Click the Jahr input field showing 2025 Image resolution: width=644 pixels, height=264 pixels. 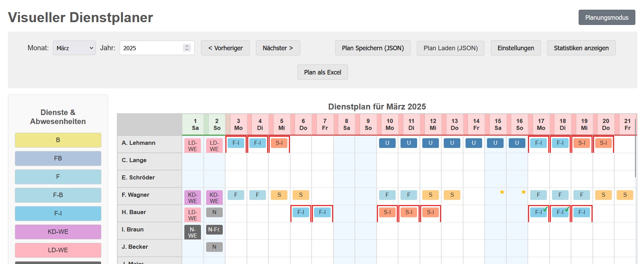(x=151, y=48)
